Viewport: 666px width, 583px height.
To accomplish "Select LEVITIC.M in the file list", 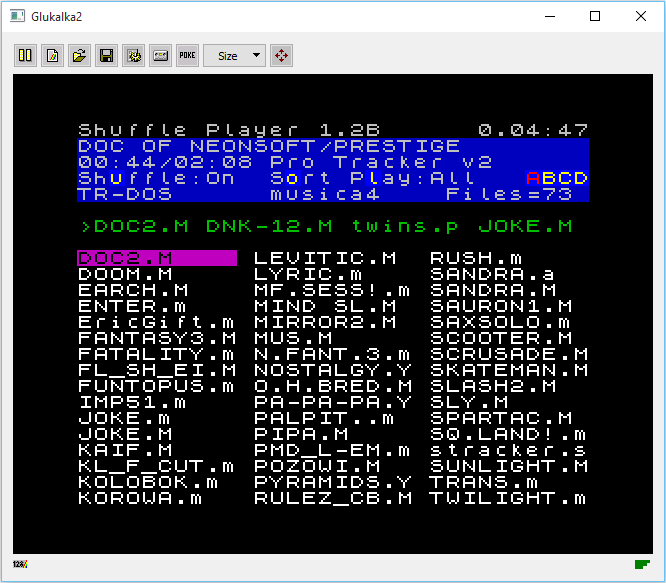I will tap(325, 258).
